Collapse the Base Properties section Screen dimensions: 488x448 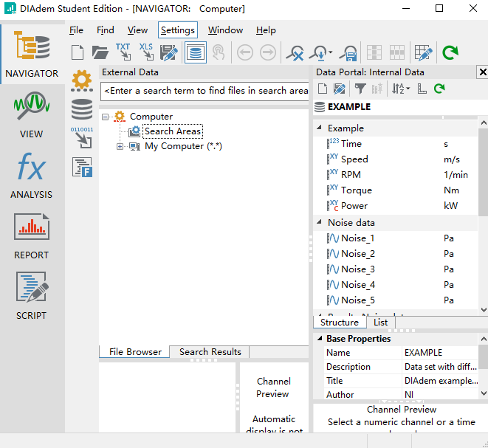[319, 339]
